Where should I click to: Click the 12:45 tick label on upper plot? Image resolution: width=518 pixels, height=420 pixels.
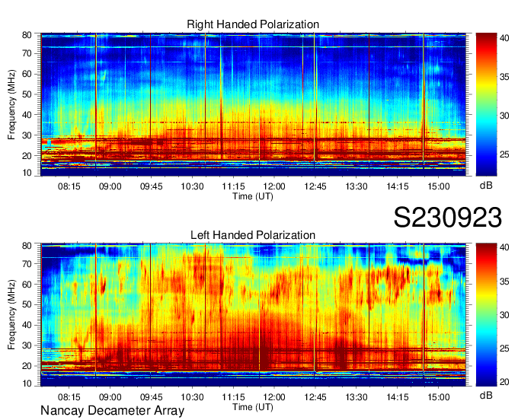[315, 186]
